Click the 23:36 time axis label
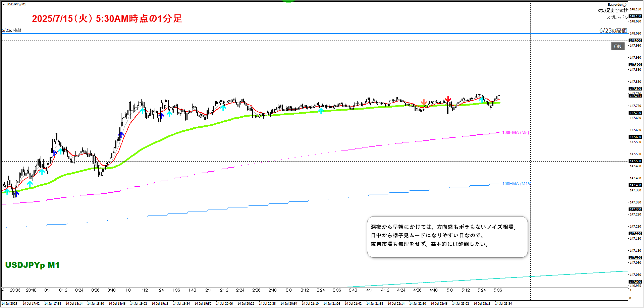The image size is (644, 308). pyautogui.click(x=15, y=290)
